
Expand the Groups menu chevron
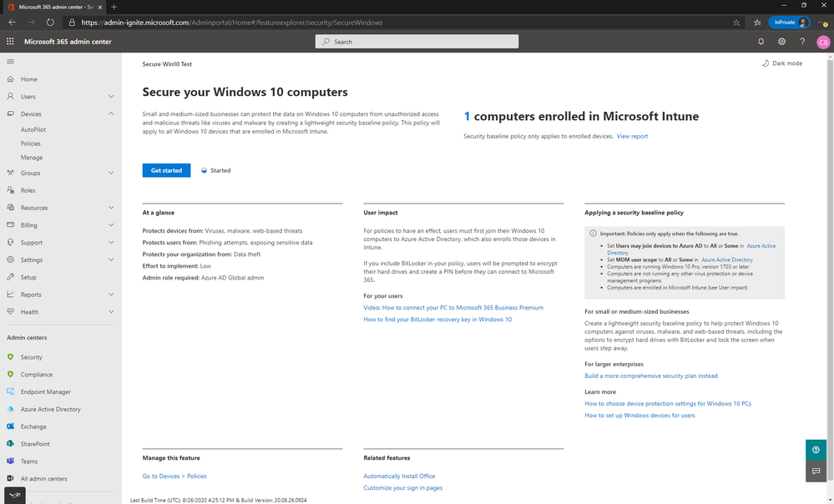(111, 173)
